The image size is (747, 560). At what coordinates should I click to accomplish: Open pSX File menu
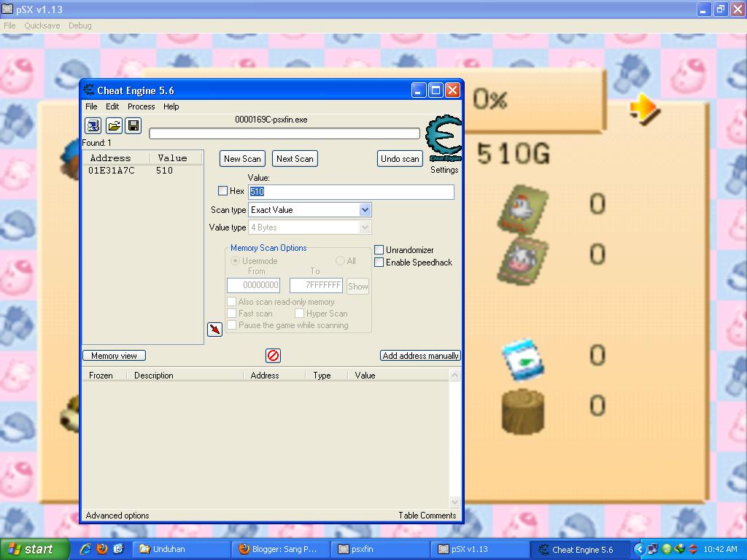point(9,26)
